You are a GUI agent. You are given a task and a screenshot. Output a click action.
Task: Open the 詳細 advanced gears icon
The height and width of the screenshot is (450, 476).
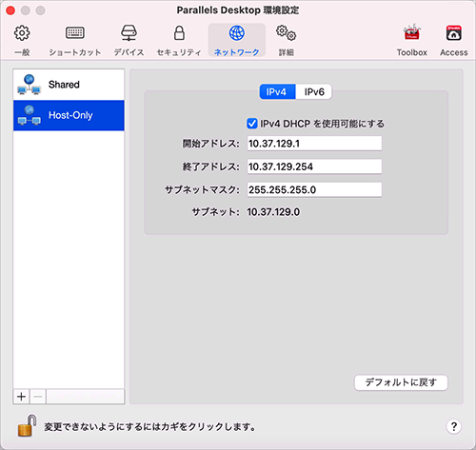click(286, 33)
